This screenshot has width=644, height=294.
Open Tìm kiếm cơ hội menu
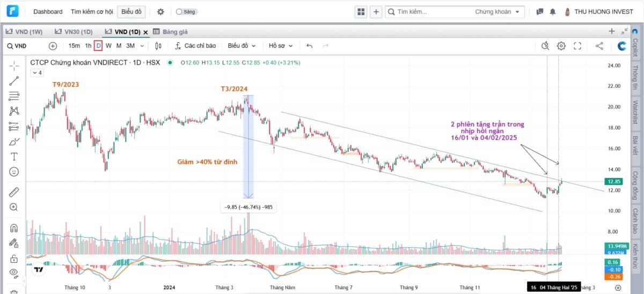click(x=92, y=11)
